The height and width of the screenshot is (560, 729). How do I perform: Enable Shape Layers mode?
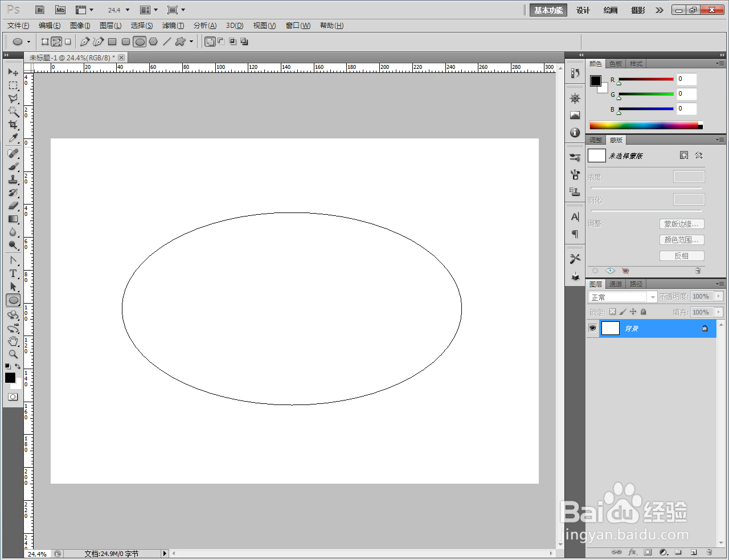45,42
